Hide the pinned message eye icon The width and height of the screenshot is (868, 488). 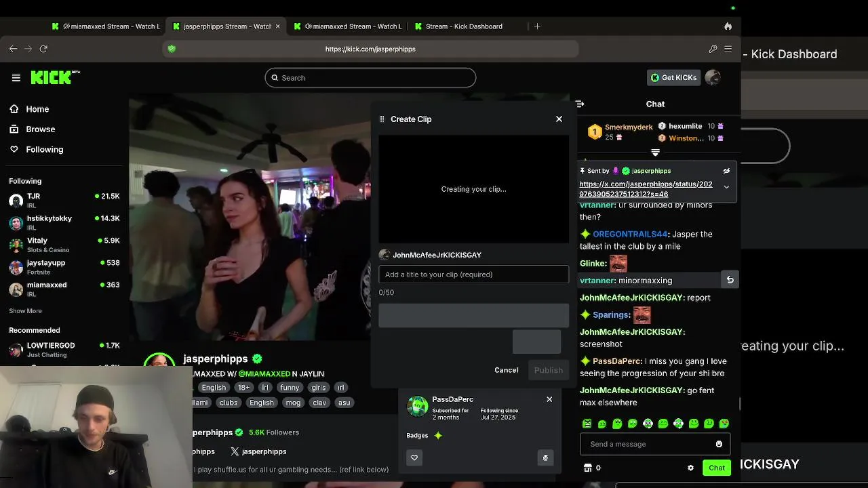click(726, 171)
